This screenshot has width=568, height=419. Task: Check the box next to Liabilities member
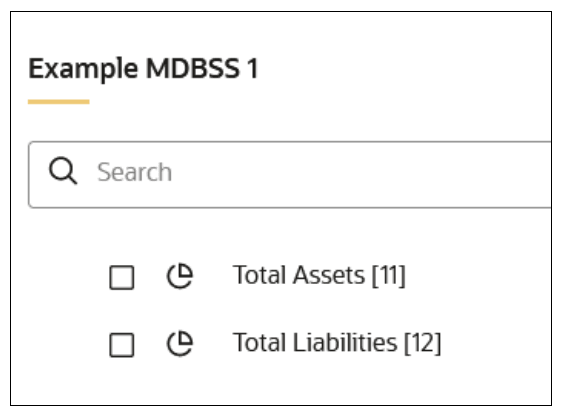(122, 345)
